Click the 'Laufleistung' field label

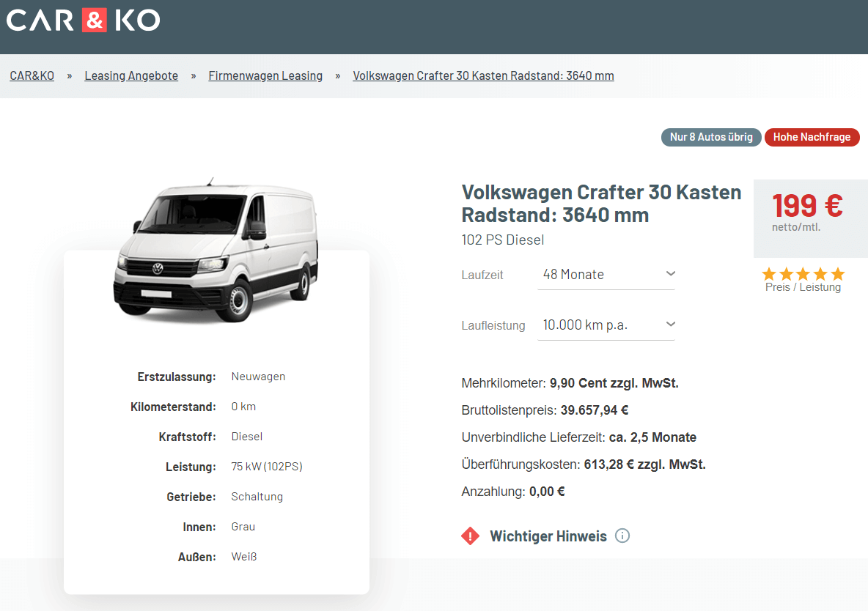click(x=493, y=325)
